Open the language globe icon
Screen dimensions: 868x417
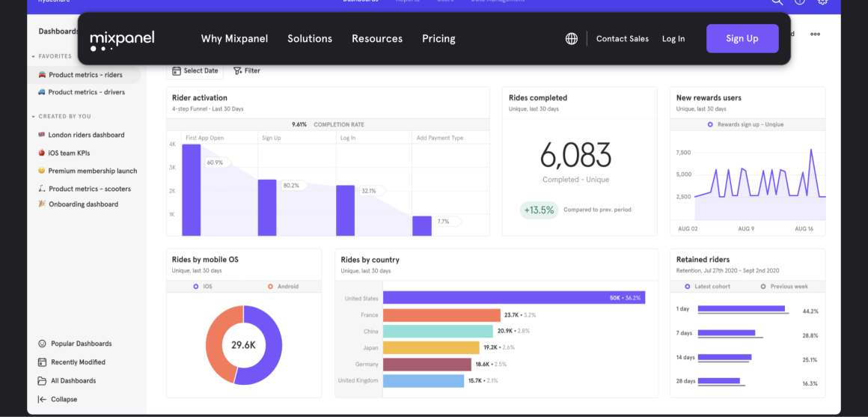(571, 39)
